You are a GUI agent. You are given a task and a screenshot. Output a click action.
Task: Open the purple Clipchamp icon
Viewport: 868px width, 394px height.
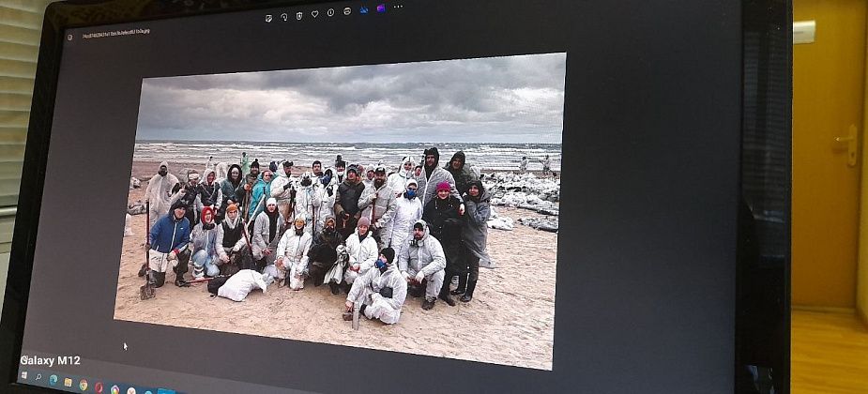coord(381,8)
